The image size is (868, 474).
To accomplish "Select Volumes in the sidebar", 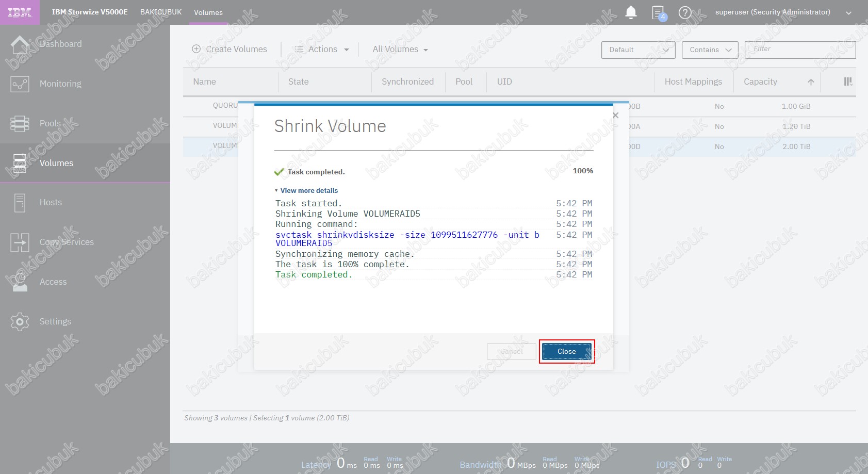I will 85,163.
